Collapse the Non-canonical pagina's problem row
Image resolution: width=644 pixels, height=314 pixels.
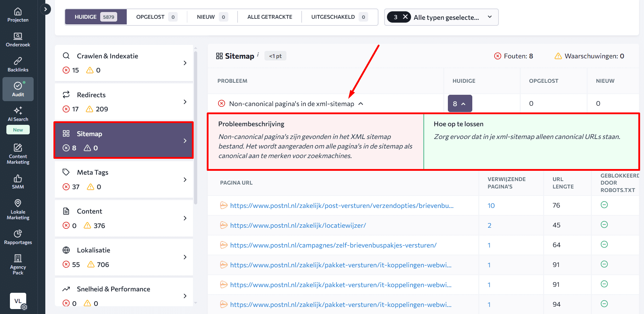(361, 104)
